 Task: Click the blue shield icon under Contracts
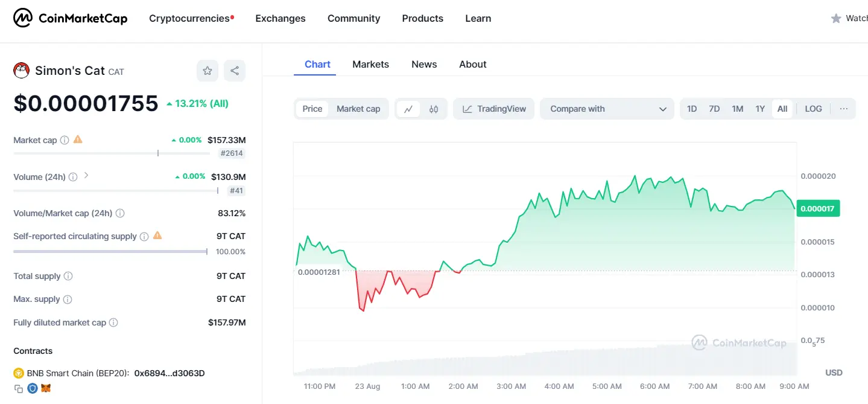[33, 388]
